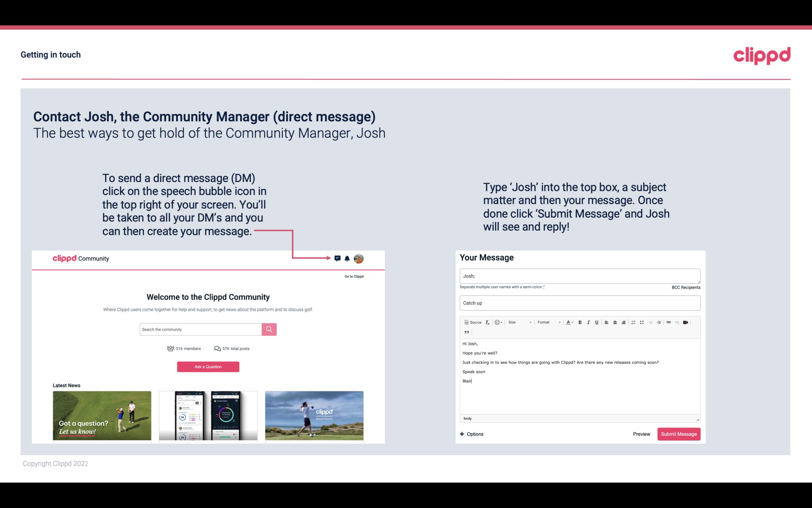The image size is (812, 508).
Task: Click the Ask a Question button
Action: [208, 366]
